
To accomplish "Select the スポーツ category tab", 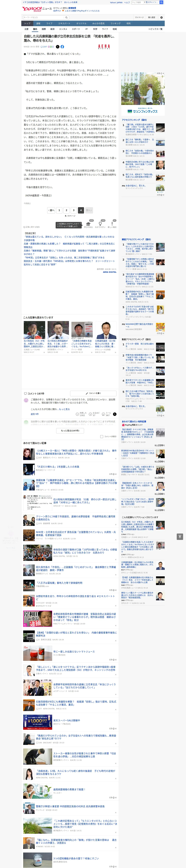I will tap(76, 29).
